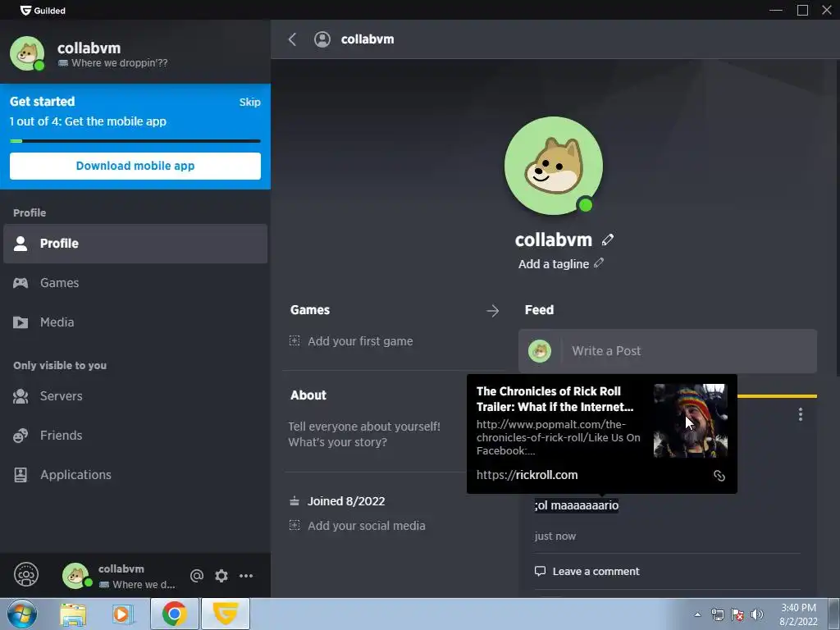Click the Get started progress bar
The height and width of the screenshot is (630, 840).
pyautogui.click(x=135, y=141)
